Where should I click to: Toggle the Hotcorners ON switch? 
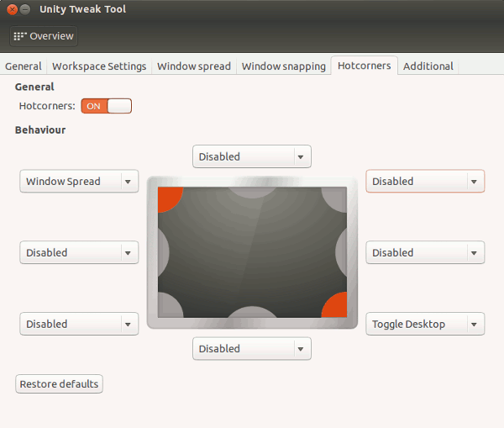click(107, 106)
